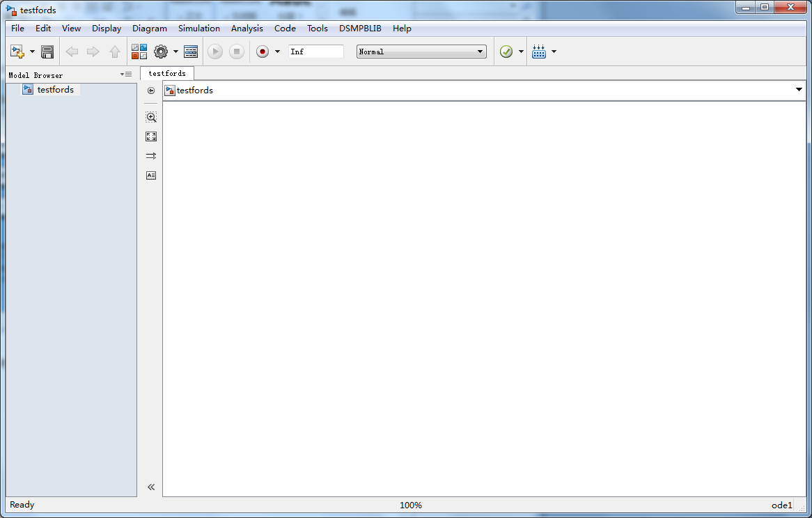Open the Normal simulation mode dropdown
This screenshot has width=812, height=518.
421,52
